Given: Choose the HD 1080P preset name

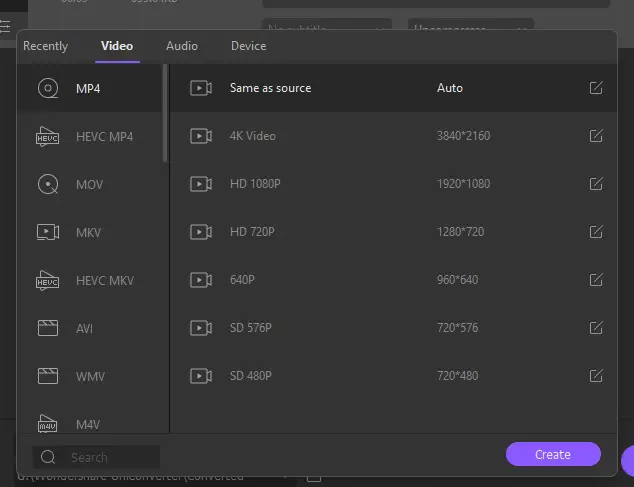Looking at the screenshot, I should pyautogui.click(x=255, y=184).
